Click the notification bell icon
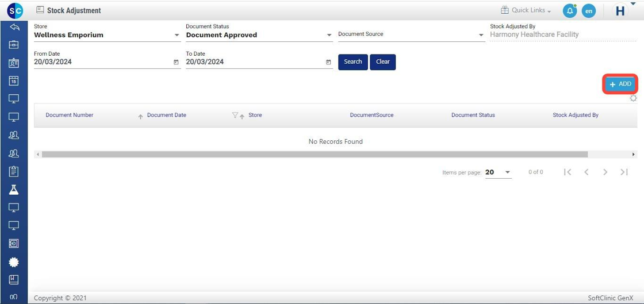 tap(569, 11)
